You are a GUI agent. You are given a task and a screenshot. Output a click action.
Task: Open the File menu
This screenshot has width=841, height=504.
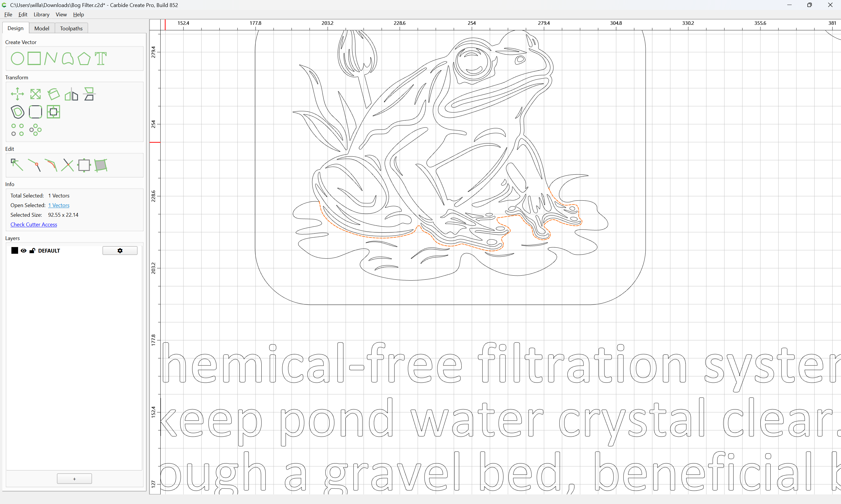8,15
